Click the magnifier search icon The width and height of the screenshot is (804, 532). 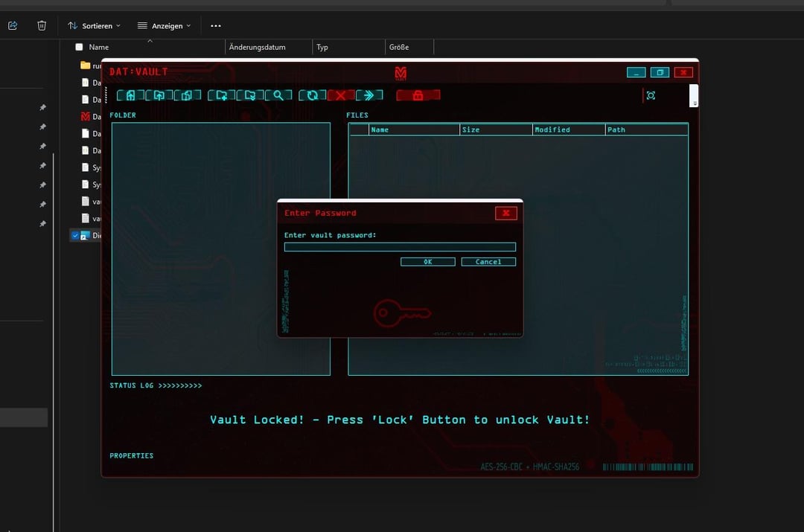(x=278, y=95)
